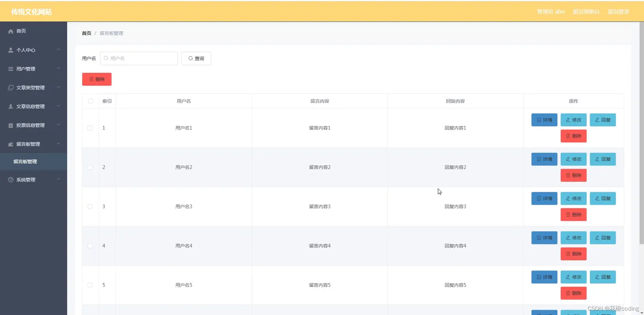Check the checkbox for row 用户名5
The image size is (644, 315).
pyautogui.click(x=90, y=285)
